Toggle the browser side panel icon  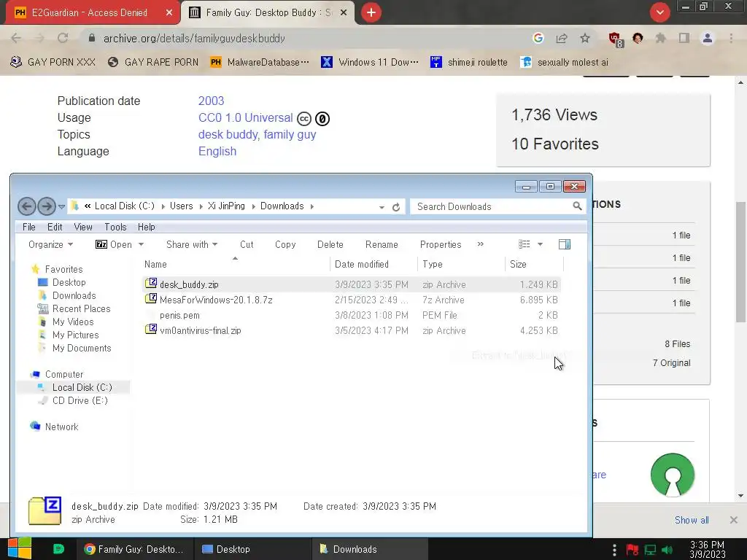[x=684, y=38]
